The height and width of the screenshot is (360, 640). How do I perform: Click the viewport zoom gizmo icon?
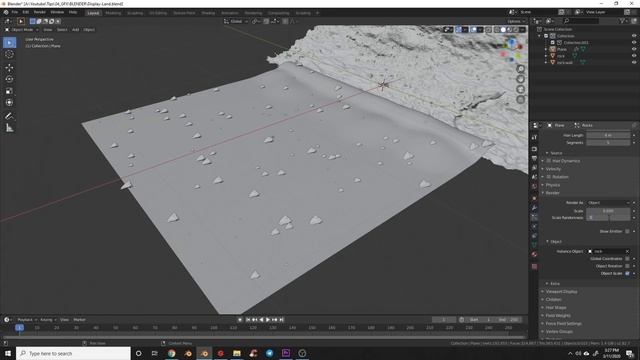[x=520, y=69]
